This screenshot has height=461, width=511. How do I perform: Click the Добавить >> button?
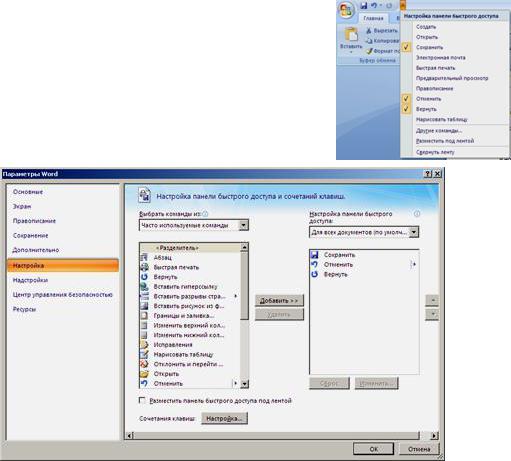[279, 300]
